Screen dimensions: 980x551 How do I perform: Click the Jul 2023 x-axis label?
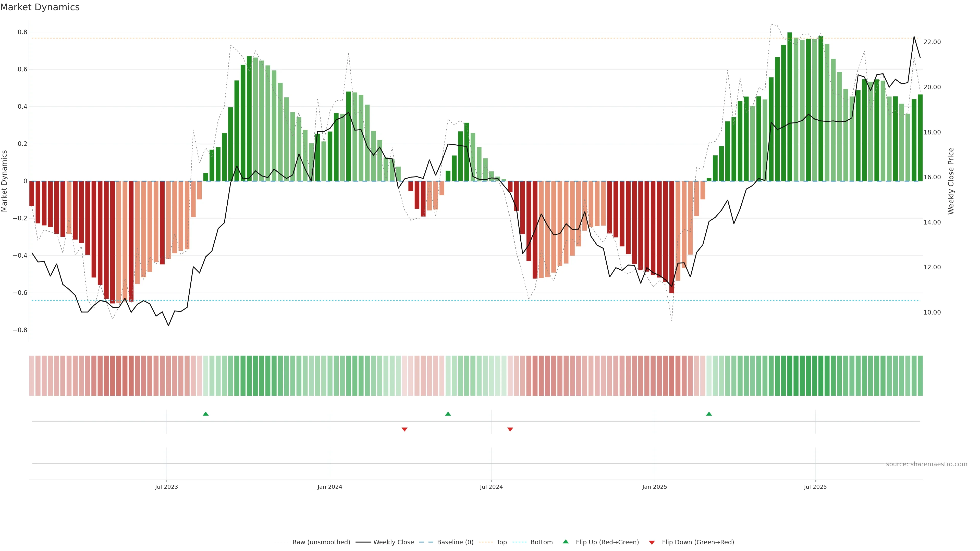pyautogui.click(x=166, y=487)
